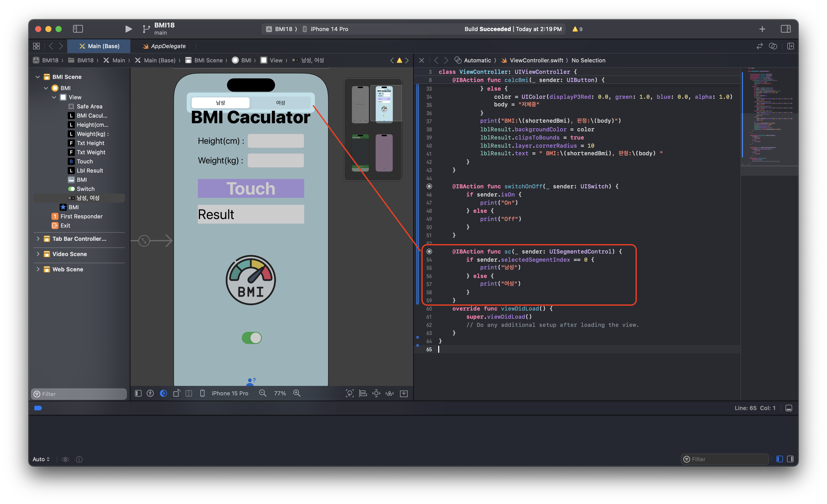The width and height of the screenshot is (827, 504).
Task: Click the purple Touch button on canvas
Action: [251, 188]
